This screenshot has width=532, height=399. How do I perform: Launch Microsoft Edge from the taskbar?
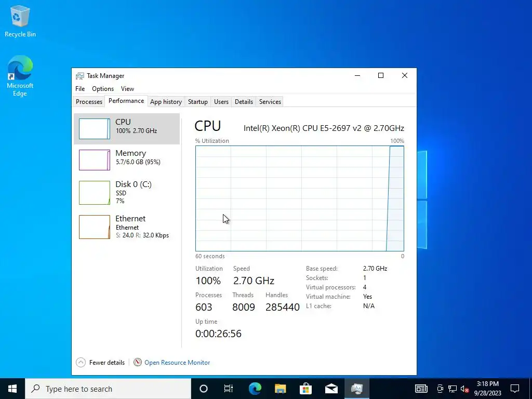point(255,389)
